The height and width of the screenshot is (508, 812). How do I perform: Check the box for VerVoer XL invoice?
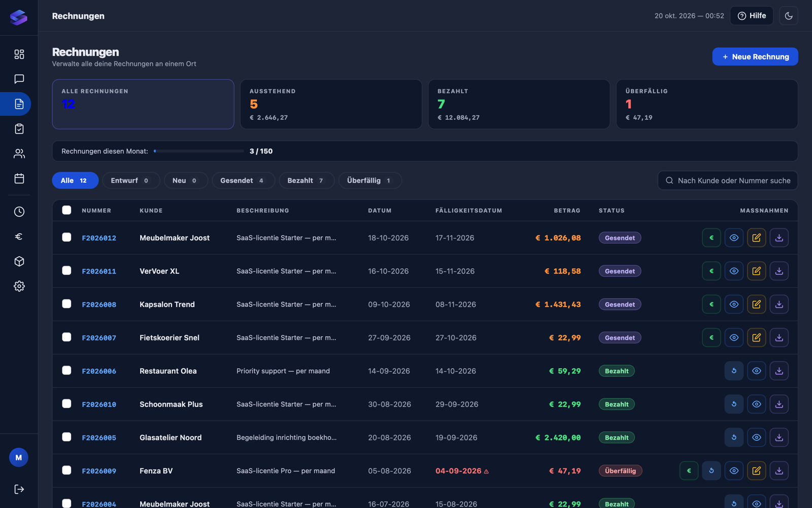coord(66,271)
